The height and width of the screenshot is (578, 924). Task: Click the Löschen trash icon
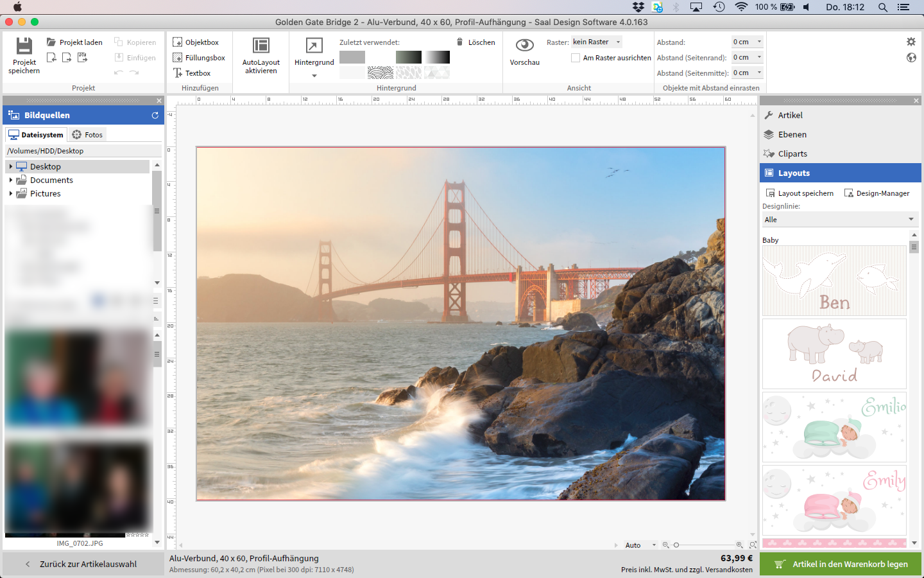(x=460, y=42)
